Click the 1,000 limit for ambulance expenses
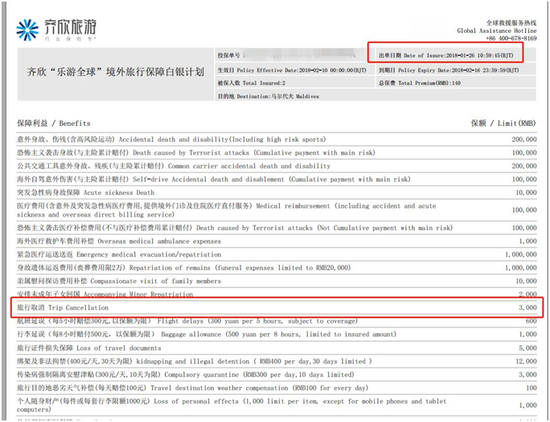This screenshot has height=422, width=550. [x=528, y=241]
